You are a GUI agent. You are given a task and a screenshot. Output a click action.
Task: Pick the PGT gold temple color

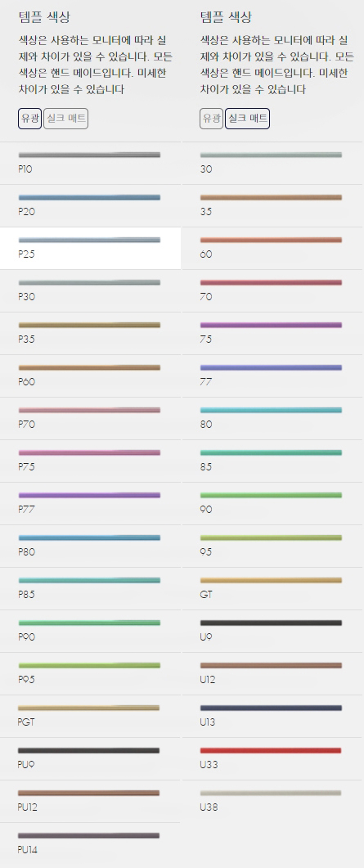click(x=90, y=717)
